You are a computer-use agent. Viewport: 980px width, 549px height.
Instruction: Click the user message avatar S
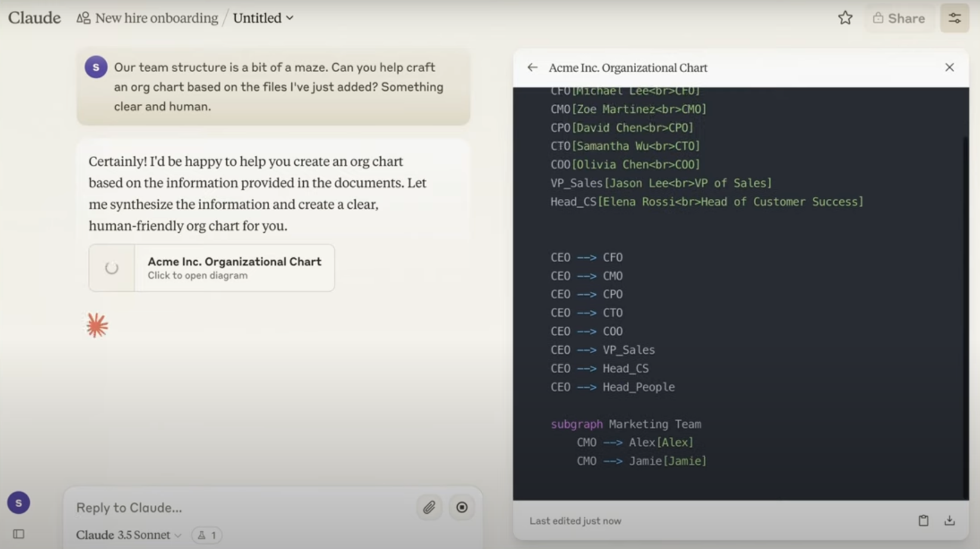tap(96, 67)
